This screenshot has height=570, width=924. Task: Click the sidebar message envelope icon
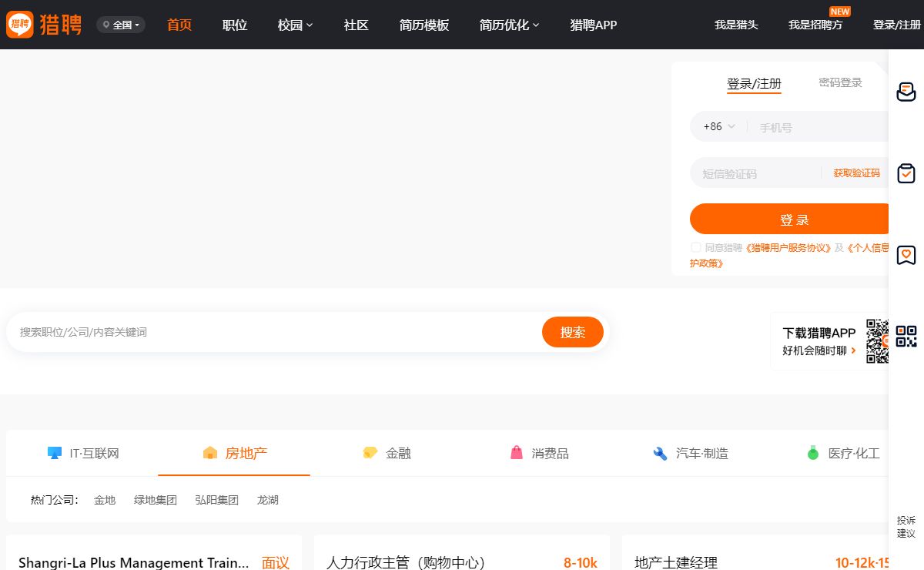[x=906, y=92]
